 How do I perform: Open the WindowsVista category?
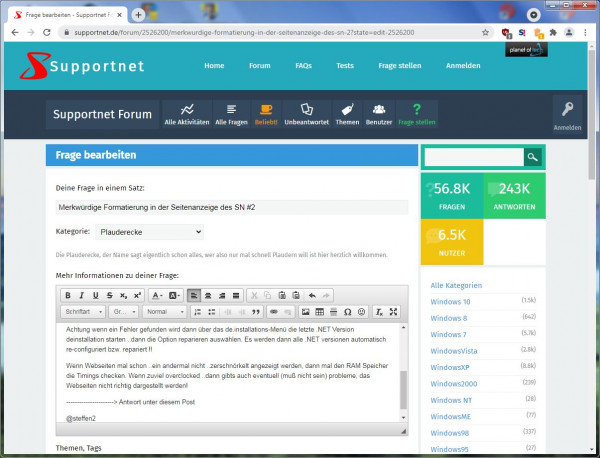tap(454, 351)
